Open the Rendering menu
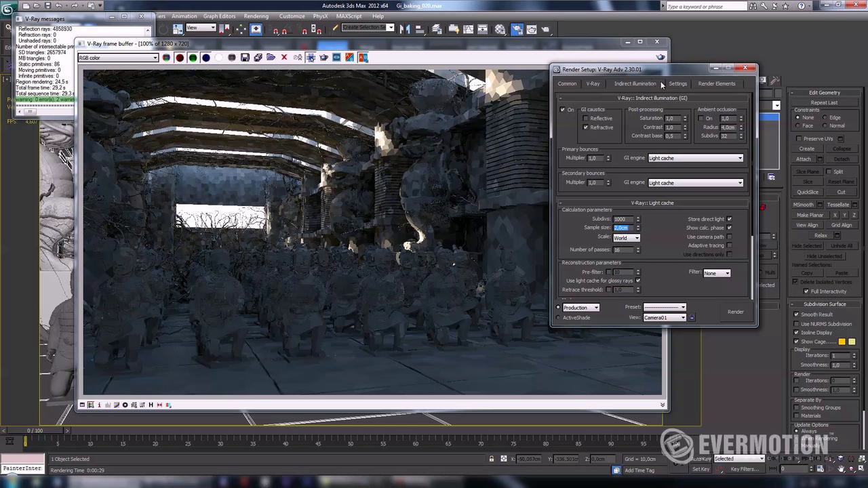This screenshot has width=868, height=488. click(256, 16)
